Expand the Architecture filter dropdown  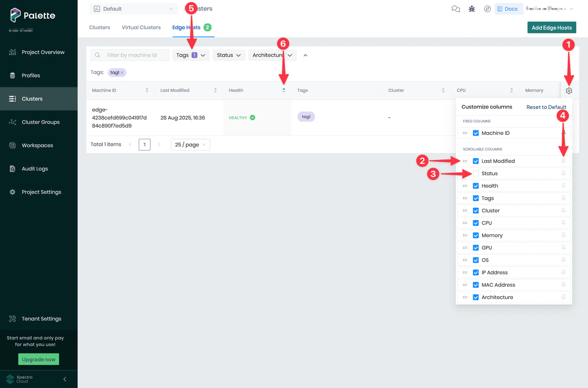click(x=272, y=55)
